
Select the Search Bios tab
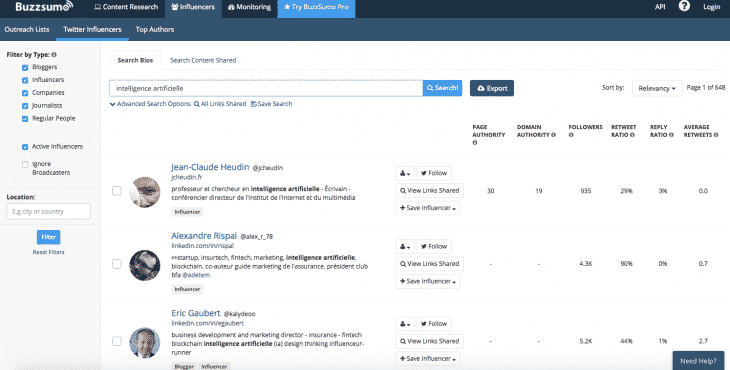coord(135,61)
